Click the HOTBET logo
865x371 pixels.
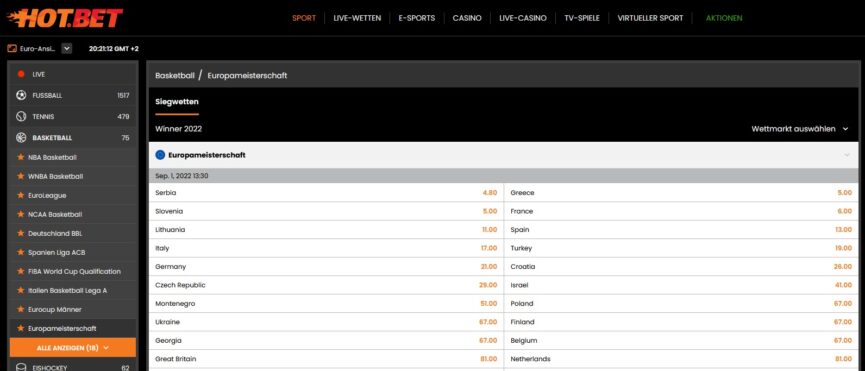[x=65, y=18]
